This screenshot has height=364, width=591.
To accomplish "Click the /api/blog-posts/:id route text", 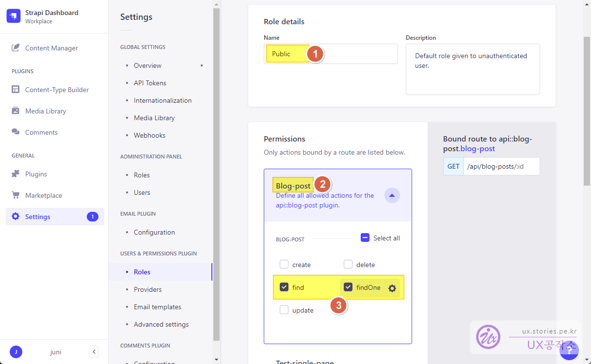I will [x=495, y=166].
